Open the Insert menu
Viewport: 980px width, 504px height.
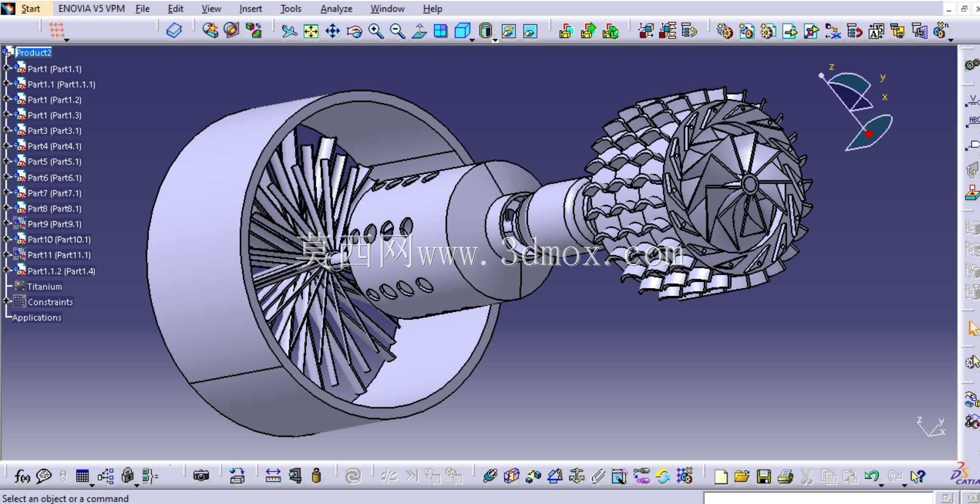(x=250, y=9)
